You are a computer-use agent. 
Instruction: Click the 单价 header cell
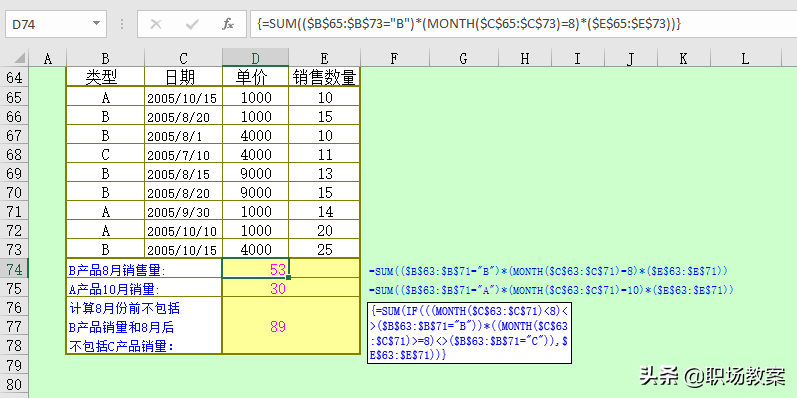[256, 77]
